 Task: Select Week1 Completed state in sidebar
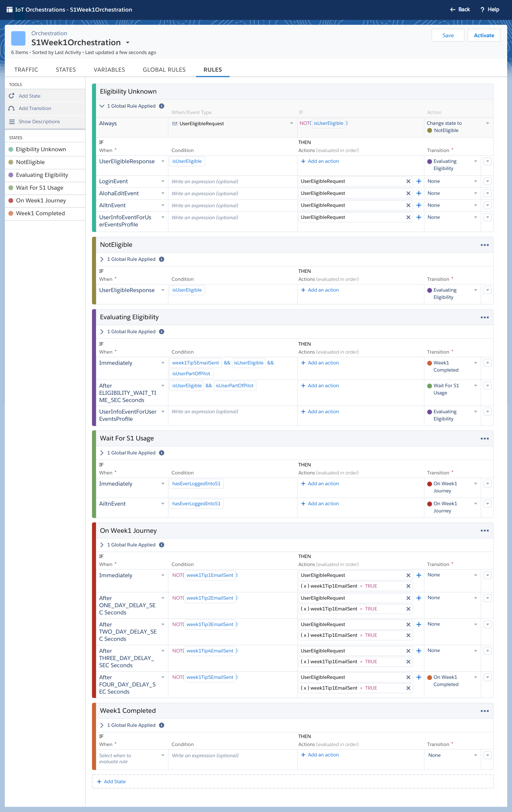coord(45,213)
